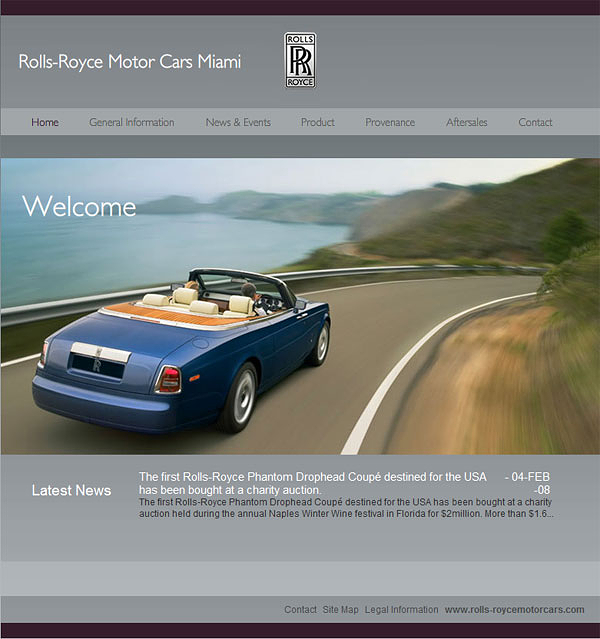Click the Latest News heading
This screenshot has height=639, width=600.
[71, 490]
